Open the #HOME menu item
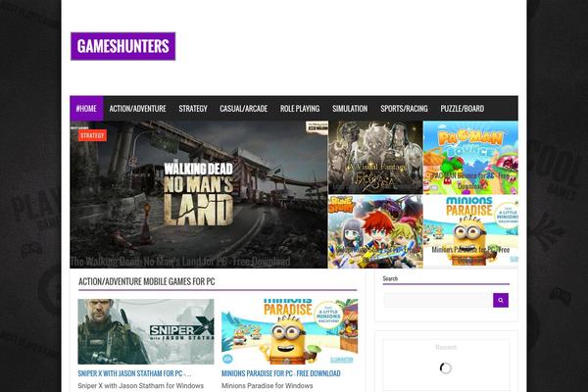 tap(86, 109)
